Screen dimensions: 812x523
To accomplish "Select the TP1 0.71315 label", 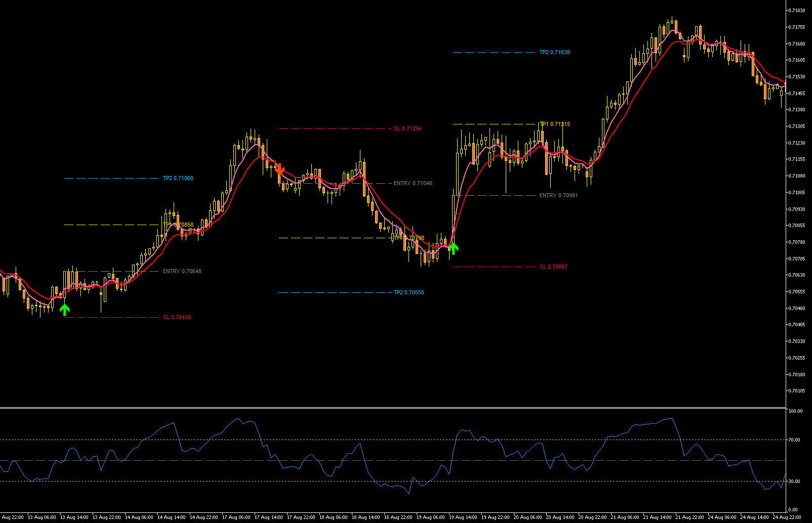I will [x=555, y=124].
